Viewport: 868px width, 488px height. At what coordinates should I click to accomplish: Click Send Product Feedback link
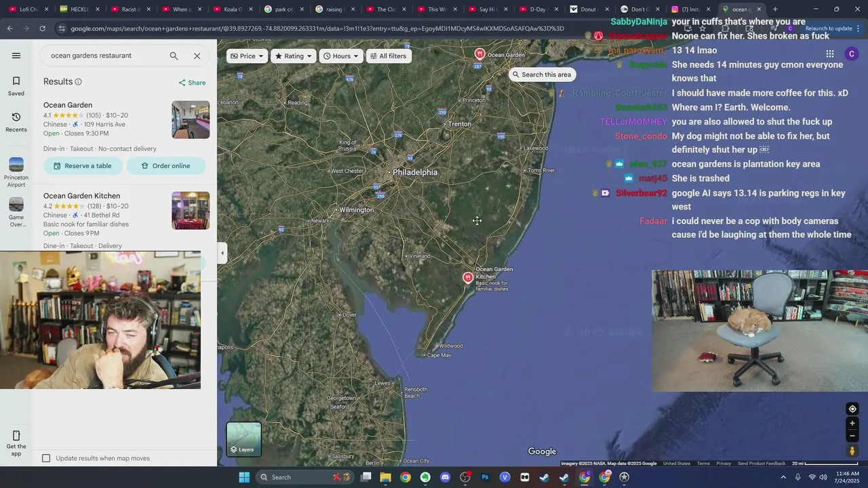762,464
